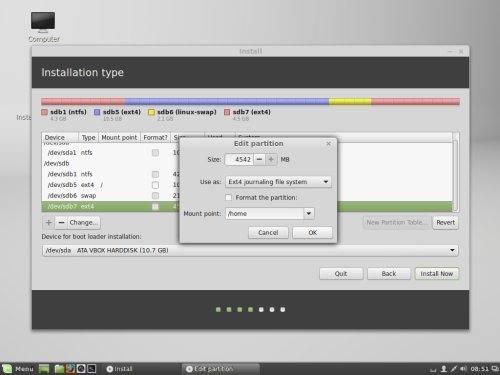Click the blue sdb5 partition bar segment
Viewport: 500px width, 375px height.
click(227, 101)
